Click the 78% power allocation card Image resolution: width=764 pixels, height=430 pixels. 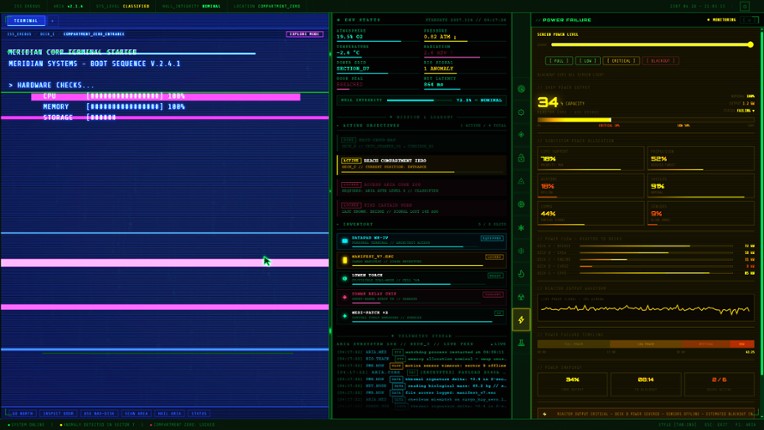[x=591, y=159]
